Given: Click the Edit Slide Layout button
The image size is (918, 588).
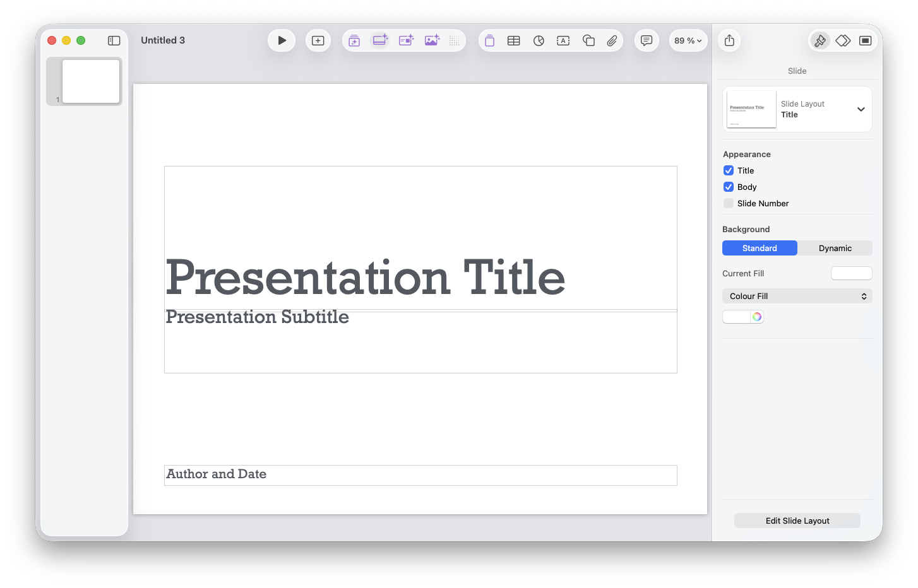Looking at the screenshot, I should tap(797, 520).
